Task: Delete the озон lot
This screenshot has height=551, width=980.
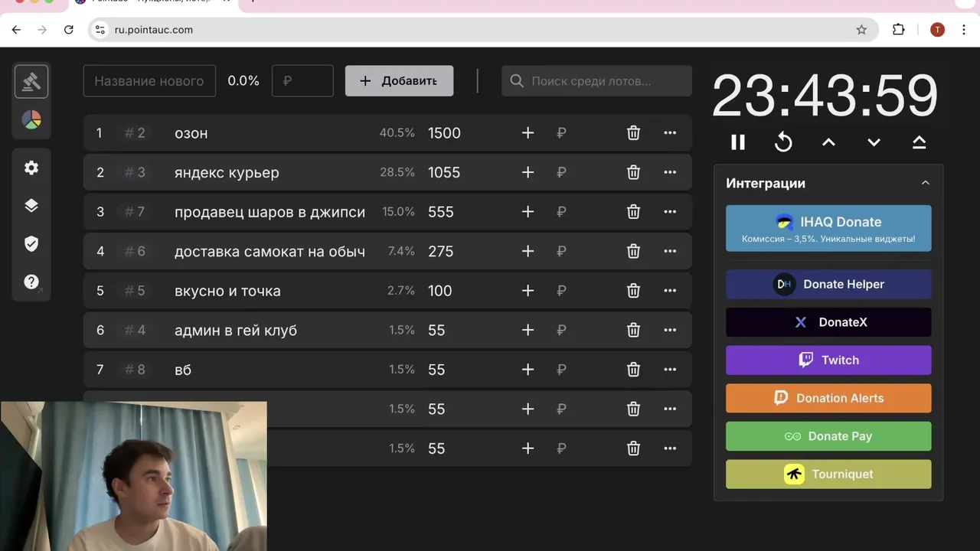Action: point(633,133)
